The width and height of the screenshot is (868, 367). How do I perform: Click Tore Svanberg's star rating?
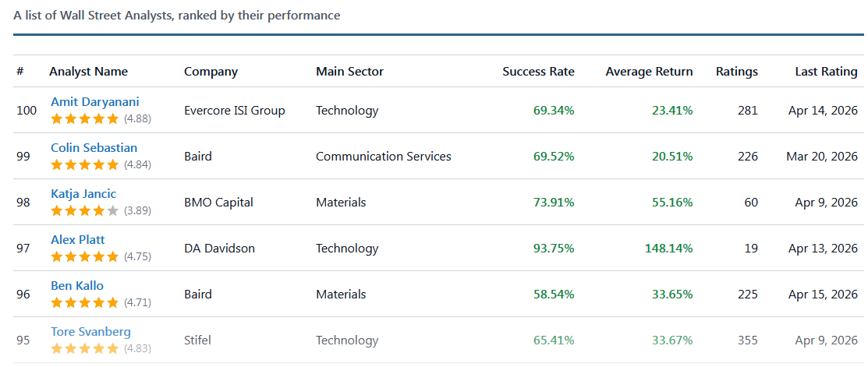tap(85, 348)
